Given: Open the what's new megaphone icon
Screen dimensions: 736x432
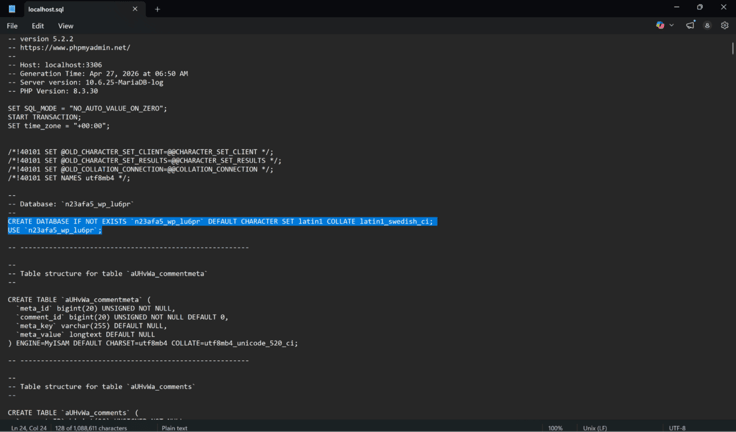Looking at the screenshot, I should 690,25.
